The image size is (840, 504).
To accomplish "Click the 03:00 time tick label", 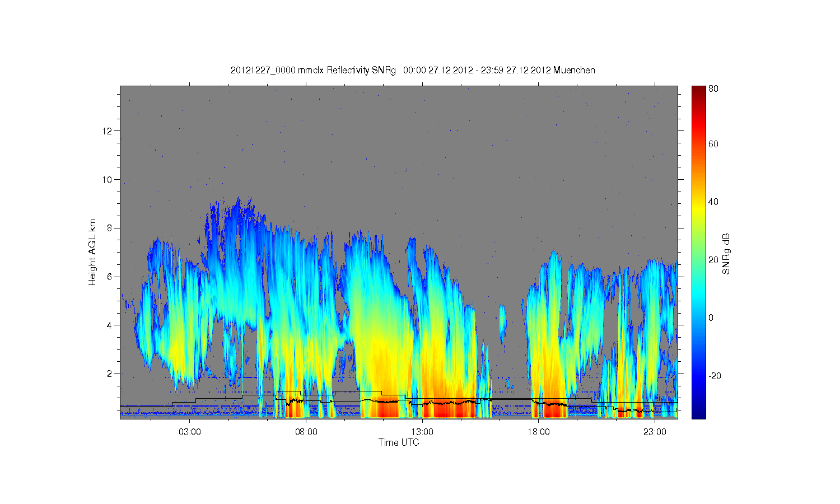I will coord(190,432).
